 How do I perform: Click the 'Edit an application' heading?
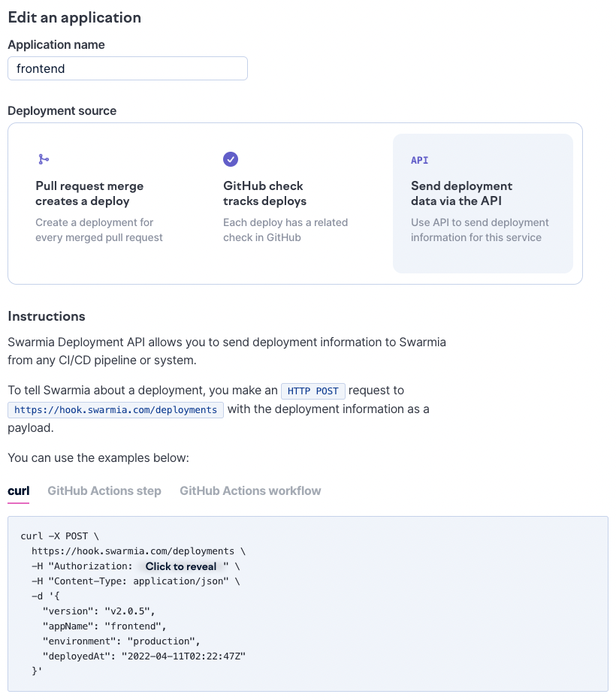coord(74,17)
